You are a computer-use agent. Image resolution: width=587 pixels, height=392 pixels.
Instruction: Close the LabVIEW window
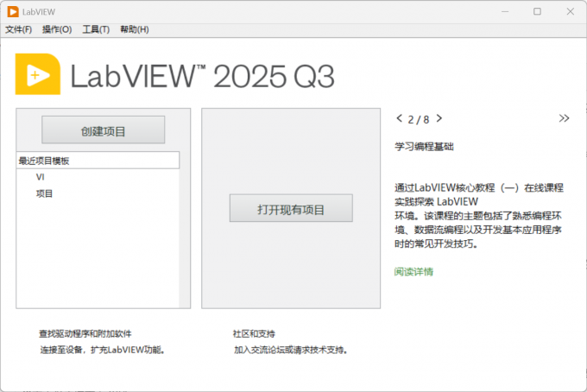pos(570,11)
